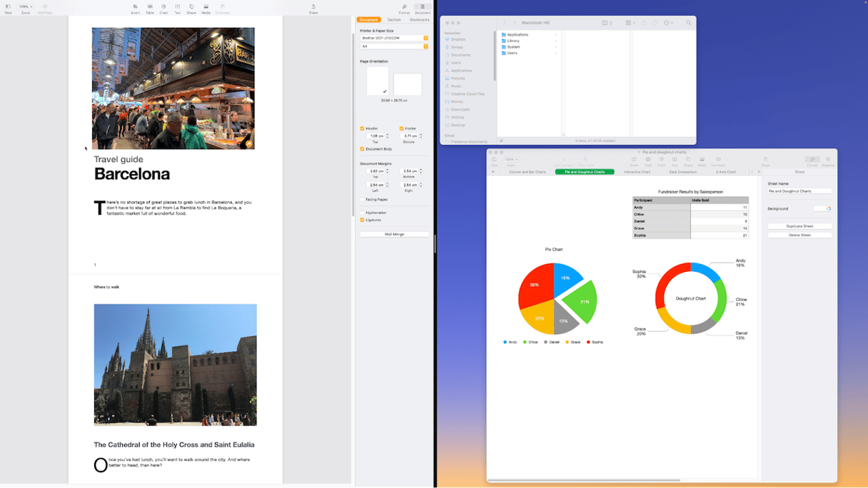This screenshot has width=868, height=488.
Task: Click the Mail Merge button
Action: click(x=394, y=234)
